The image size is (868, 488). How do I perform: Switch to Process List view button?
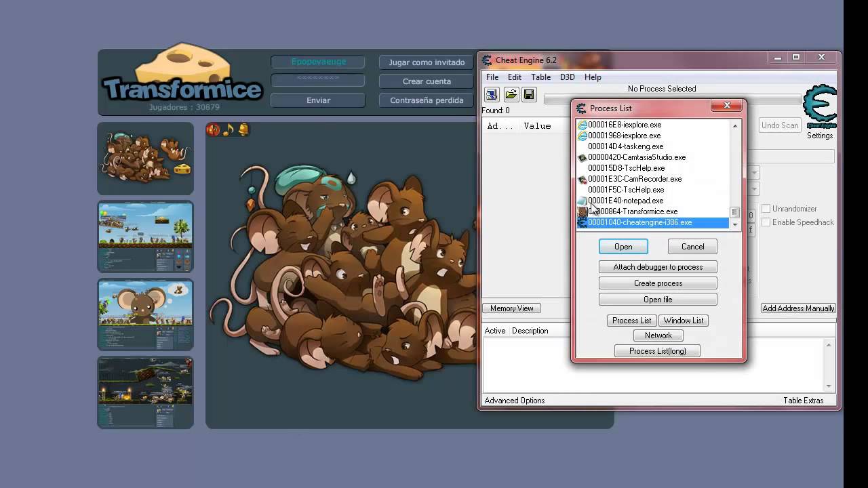pos(631,321)
